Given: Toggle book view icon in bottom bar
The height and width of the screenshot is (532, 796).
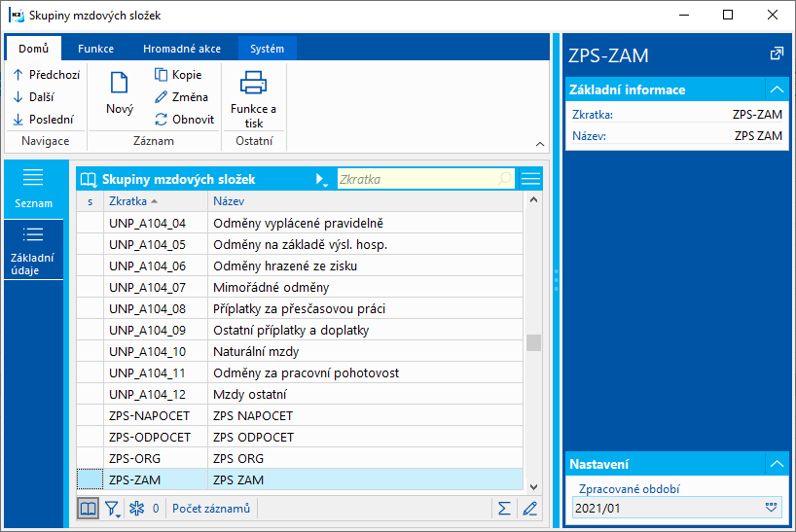Looking at the screenshot, I should [88, 508].
